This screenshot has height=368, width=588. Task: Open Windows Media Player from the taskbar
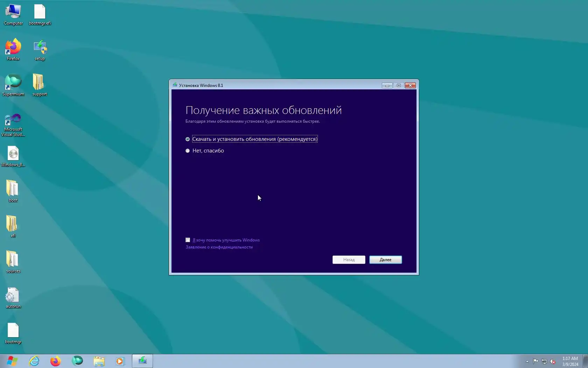coord(120,361)
